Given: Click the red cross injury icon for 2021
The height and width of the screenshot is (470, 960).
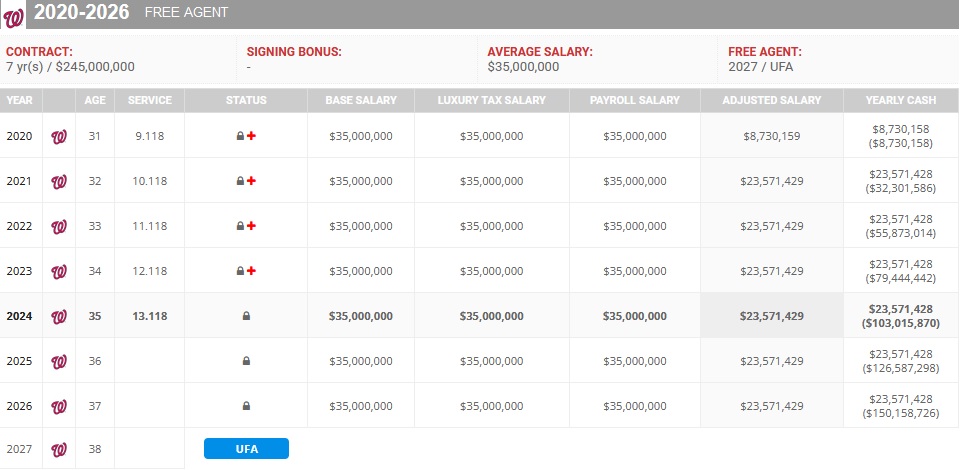Looking at the screenshot, I should coord(251,181).
